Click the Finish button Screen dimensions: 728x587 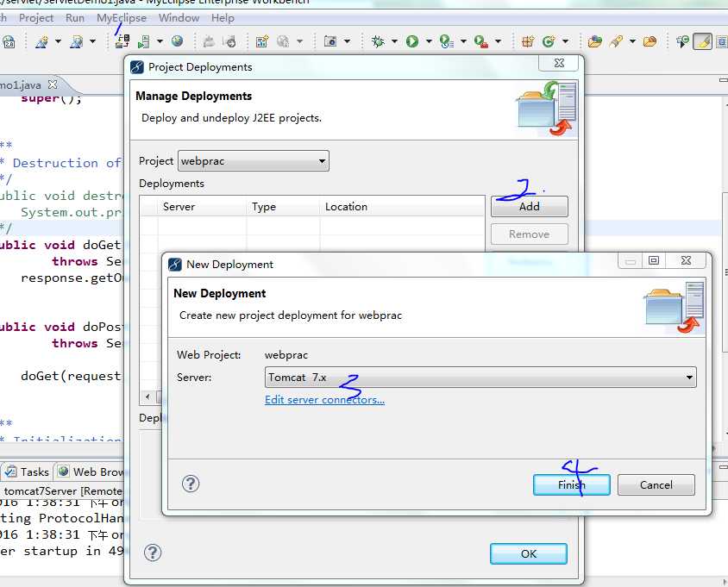click(x=572, y=485)
